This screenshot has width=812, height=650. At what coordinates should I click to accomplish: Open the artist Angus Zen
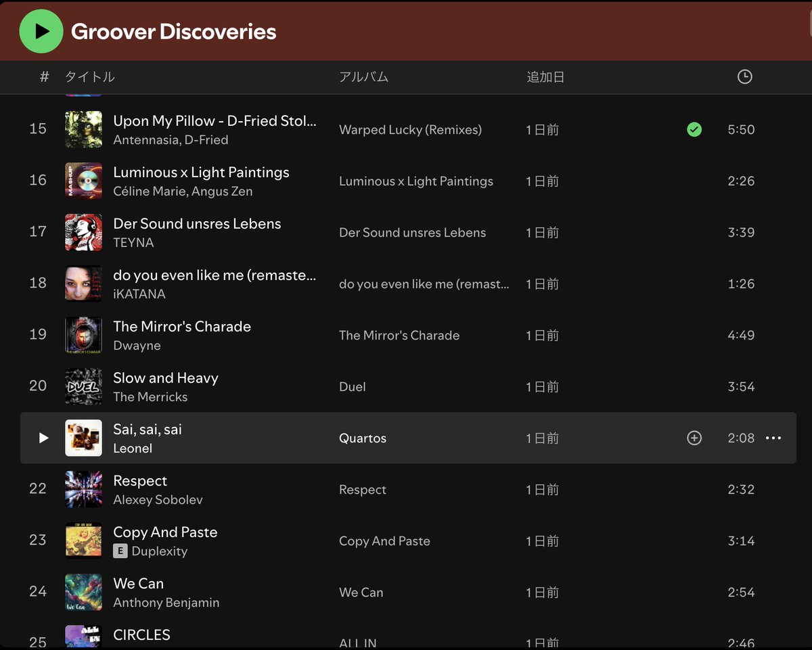click(222, 191)
